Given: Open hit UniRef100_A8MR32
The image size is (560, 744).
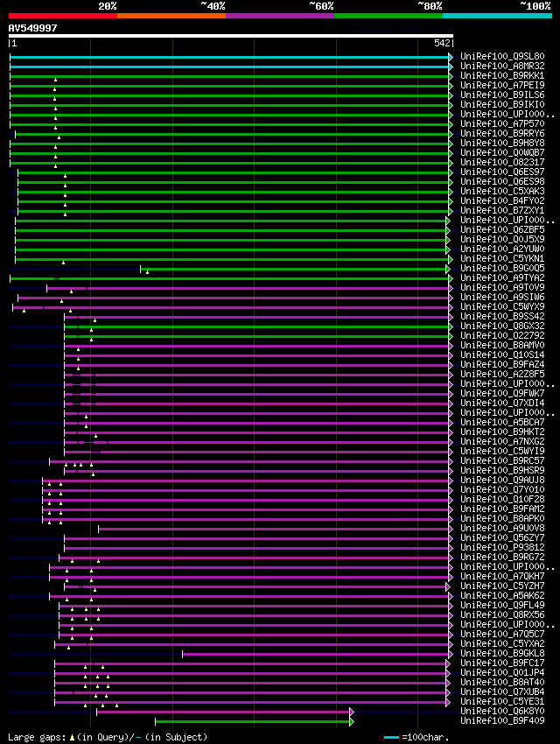Looking at the screenshot, I should click(502, 66).
